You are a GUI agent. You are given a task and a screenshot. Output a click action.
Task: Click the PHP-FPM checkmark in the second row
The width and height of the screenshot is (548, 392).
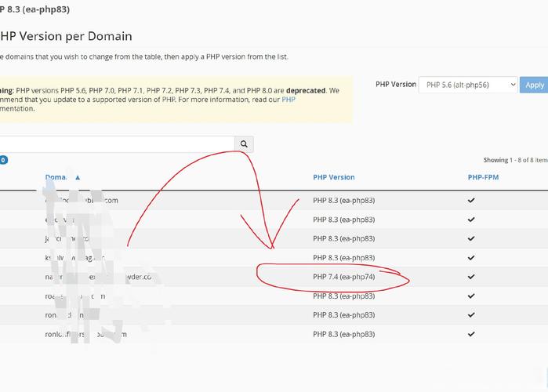point(471,220)
